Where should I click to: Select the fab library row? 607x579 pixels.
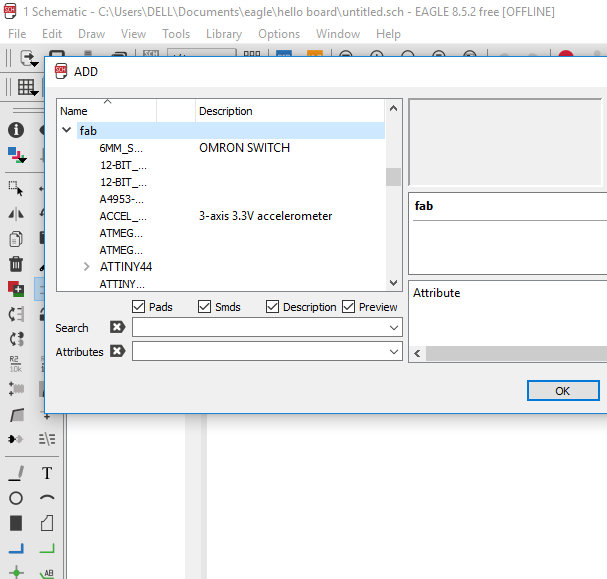point(221,131)
